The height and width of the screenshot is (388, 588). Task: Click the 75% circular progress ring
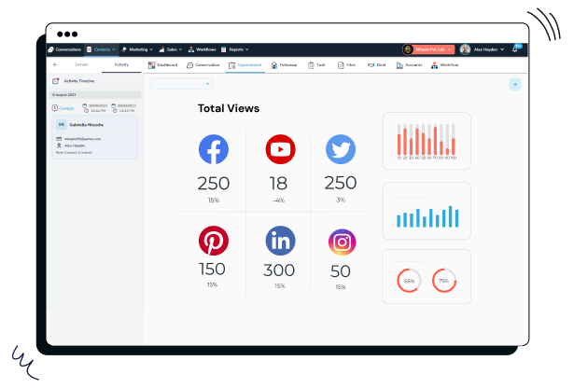click(444, 281)
